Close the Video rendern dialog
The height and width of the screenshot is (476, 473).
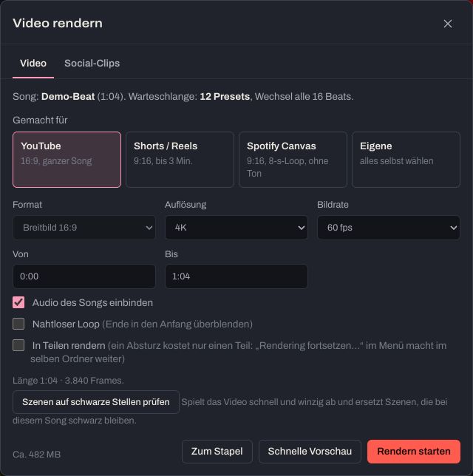(x=447, y=24)
